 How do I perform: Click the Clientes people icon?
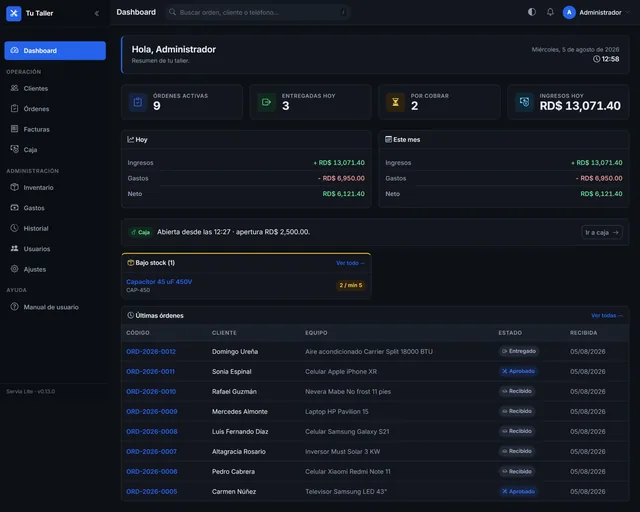coord(14,88)
